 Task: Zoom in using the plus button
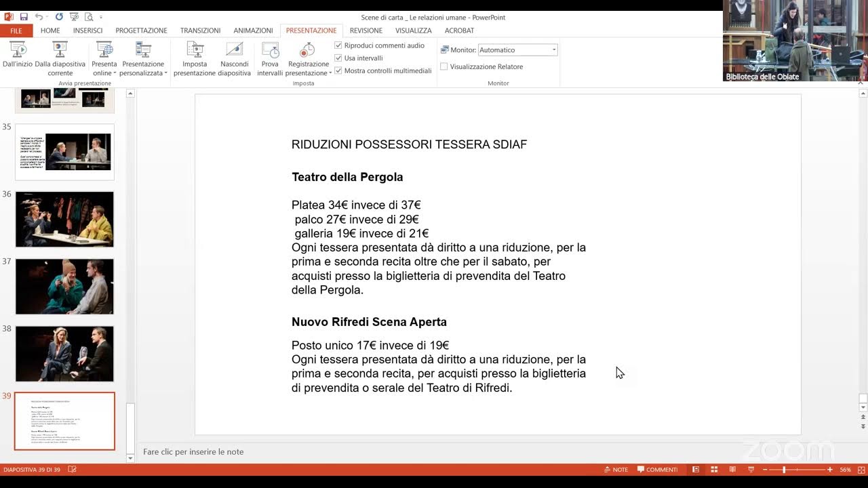click(x=830, y=470)
